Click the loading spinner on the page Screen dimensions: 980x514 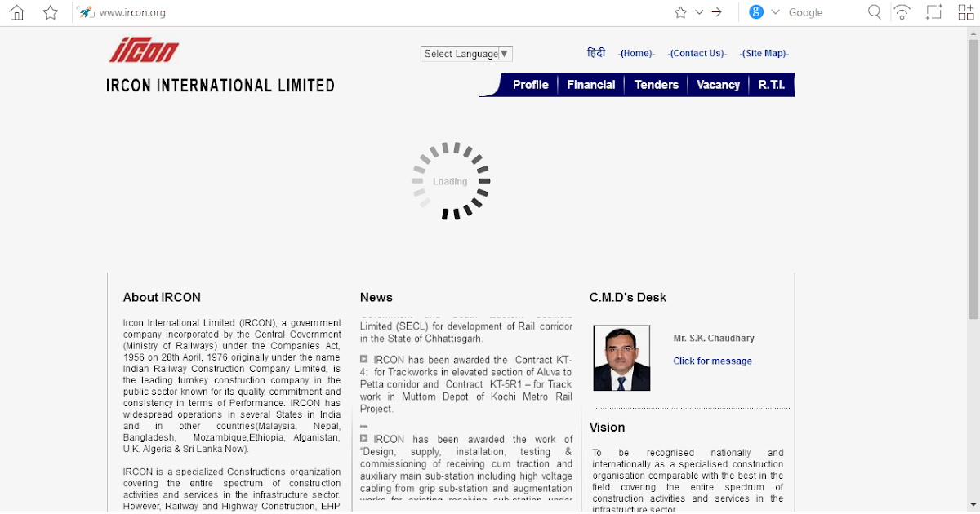pyautogui.click(x=450, y=180)
